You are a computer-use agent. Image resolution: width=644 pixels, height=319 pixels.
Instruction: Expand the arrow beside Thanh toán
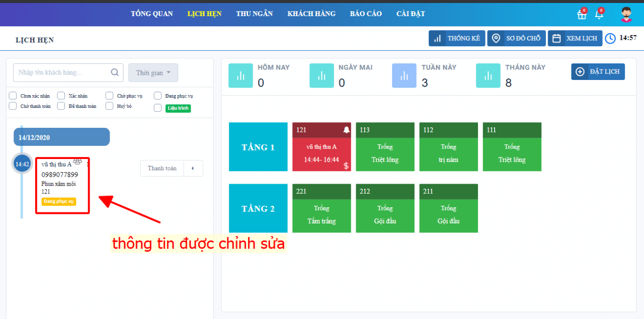193,168
